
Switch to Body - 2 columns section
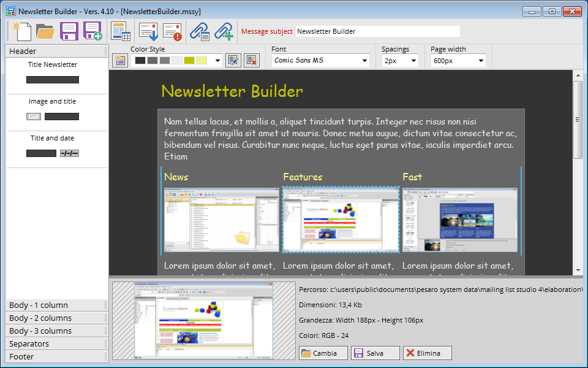coord(56,318)
